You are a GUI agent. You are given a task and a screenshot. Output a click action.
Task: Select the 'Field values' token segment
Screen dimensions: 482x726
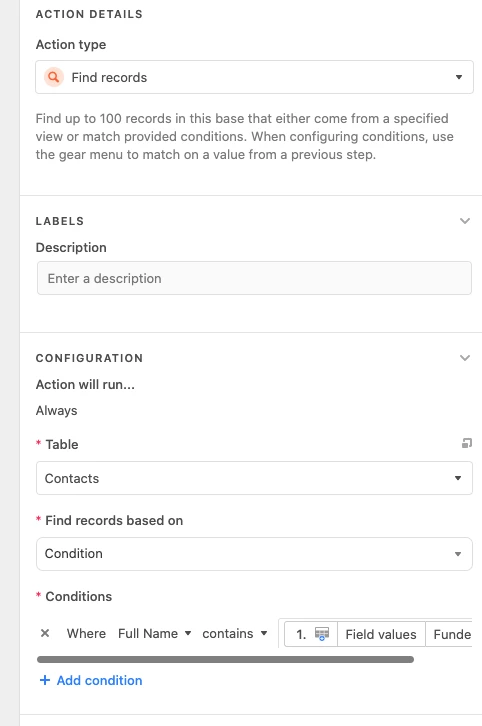pyautogui.click(x=381, y=634)
